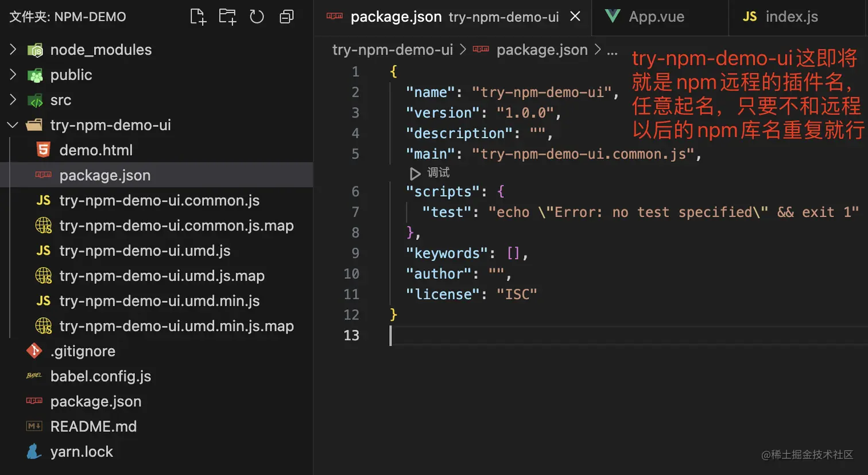Click the "test" script key on line 7
Screen dimensions: 868x475
[x=447, y=212]
